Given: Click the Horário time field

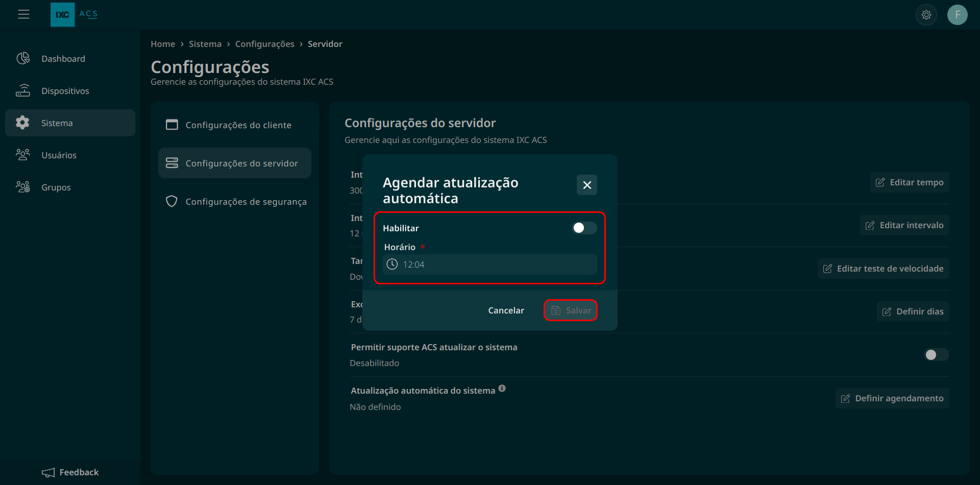Looking at the screenshot, I should (x=490, y=264).
